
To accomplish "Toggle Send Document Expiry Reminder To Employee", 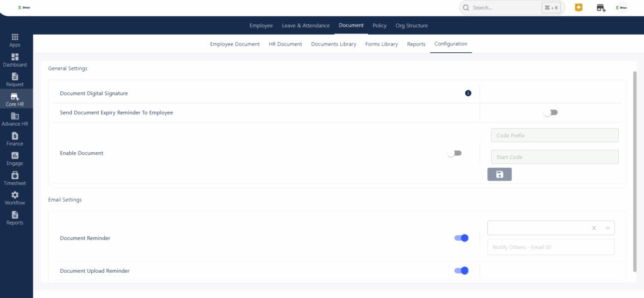I will [550, 113].
